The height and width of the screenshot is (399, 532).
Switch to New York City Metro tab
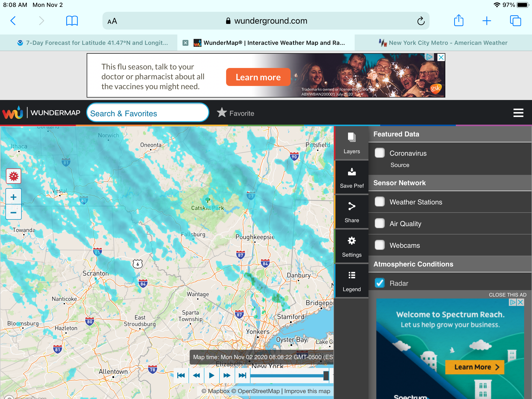[x=443, y=43]
